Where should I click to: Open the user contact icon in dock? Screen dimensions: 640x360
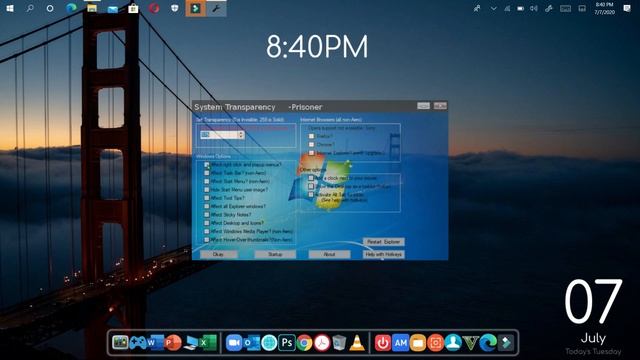[x=453, y=343]
